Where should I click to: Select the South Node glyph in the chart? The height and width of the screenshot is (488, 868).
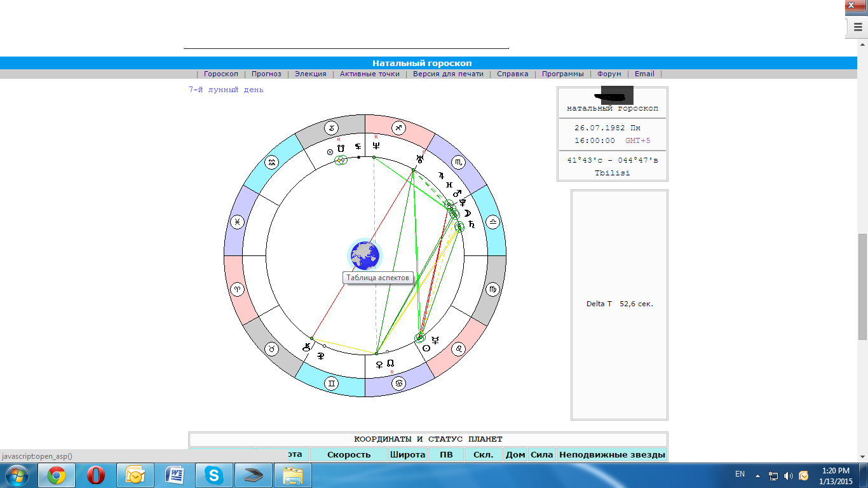pos(340,148)
